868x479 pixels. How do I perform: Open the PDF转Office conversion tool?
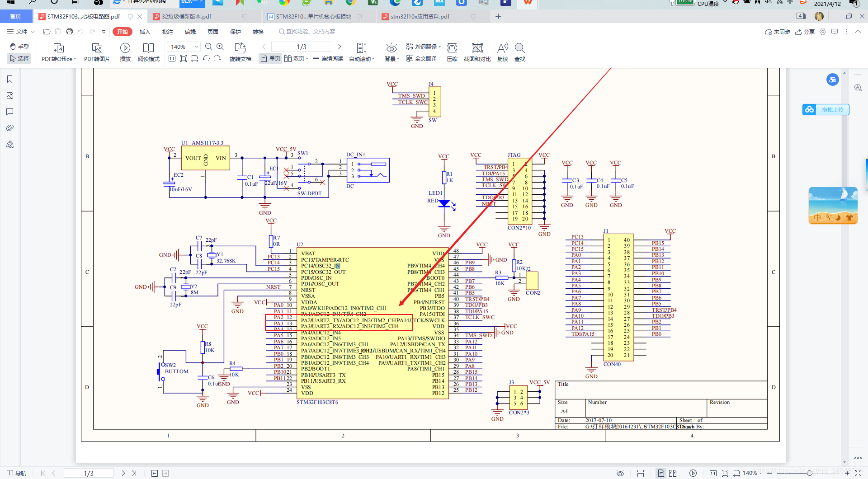pos(59,52)
